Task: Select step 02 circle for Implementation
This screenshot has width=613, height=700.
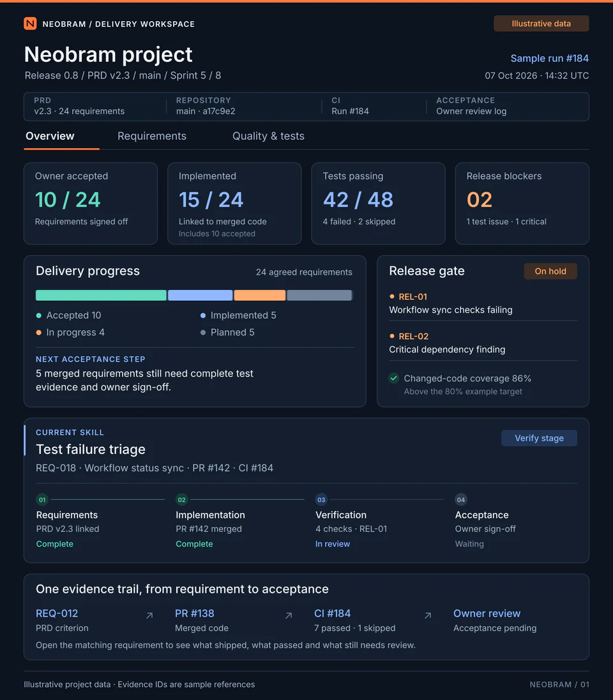Action: click(x=182, y=499)
